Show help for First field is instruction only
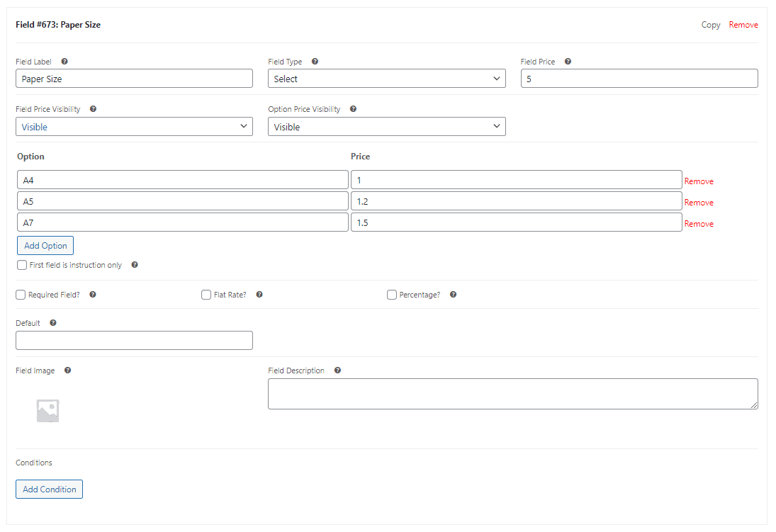Image resolution: width=776 pixels, height=532 pixels. [x=135, y=265]
